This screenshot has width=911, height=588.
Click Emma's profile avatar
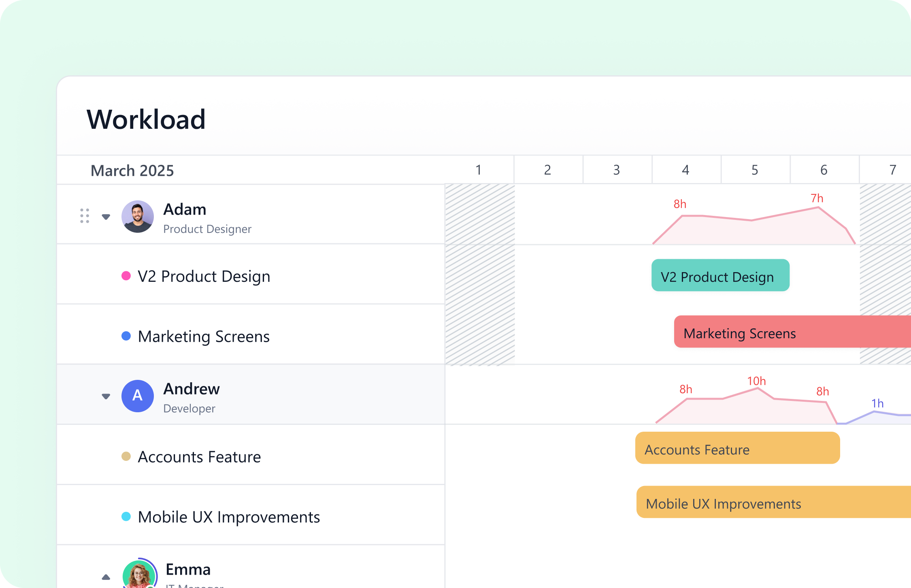tap(139, 575)
